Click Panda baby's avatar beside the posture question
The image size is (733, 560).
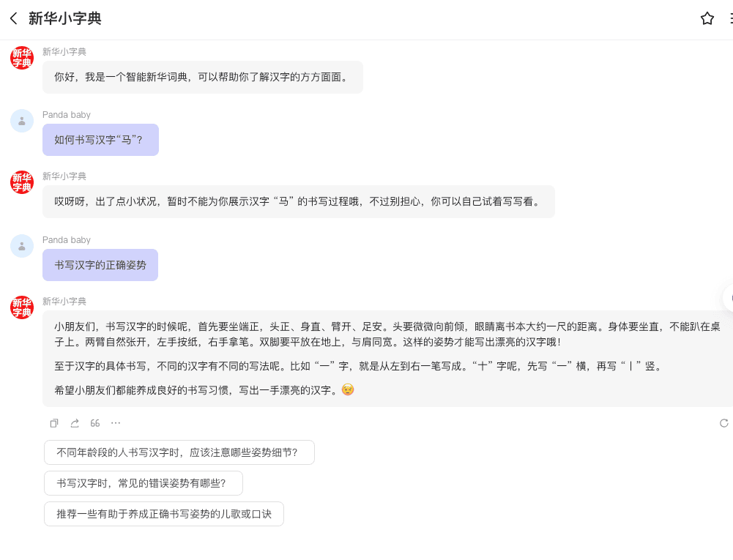click(22, 246)
